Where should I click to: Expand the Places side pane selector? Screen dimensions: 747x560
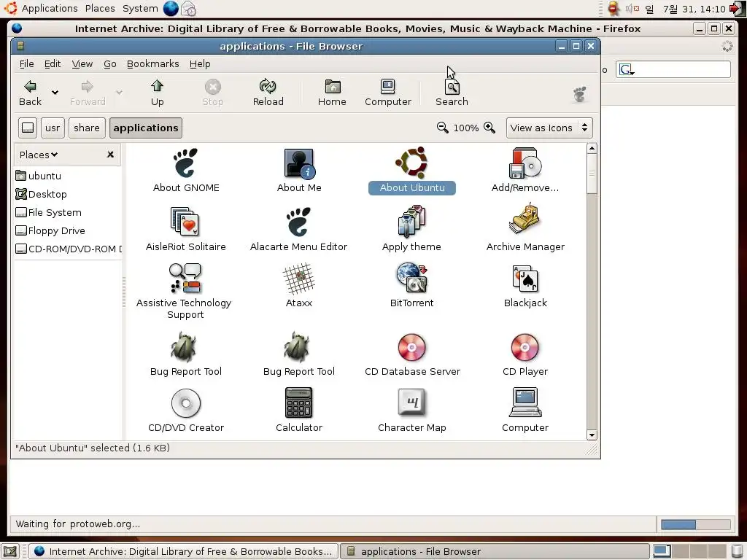[x=38, y=155]
